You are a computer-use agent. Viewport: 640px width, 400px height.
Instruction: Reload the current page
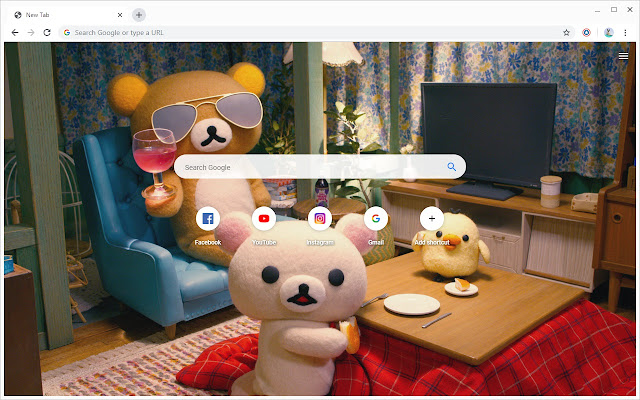pyautogui.click(x=47, y=33)
